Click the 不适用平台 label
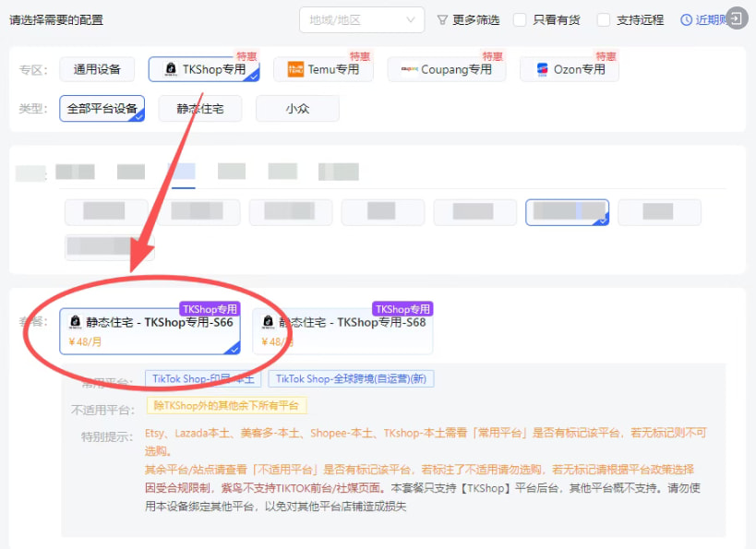Screen dimensions: 756x549 pyautogui.click(x=102, y=411)
